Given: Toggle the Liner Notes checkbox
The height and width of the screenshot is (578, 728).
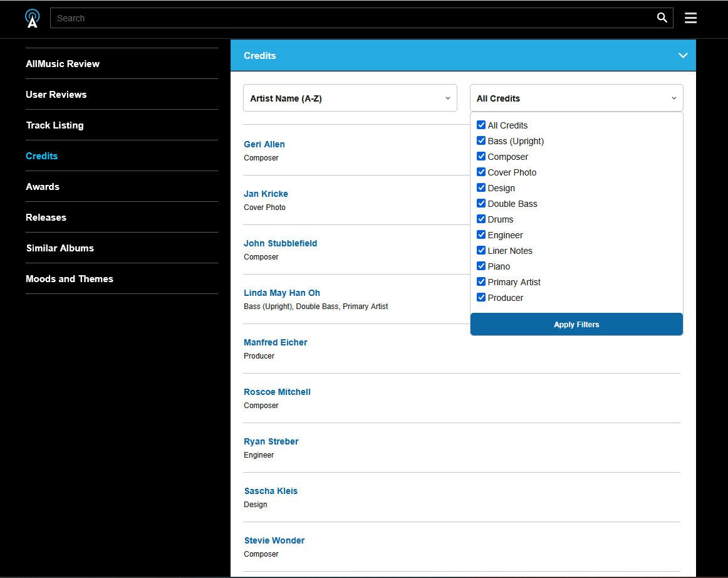Looking at the screenshot, I should (x=481, y=251).
